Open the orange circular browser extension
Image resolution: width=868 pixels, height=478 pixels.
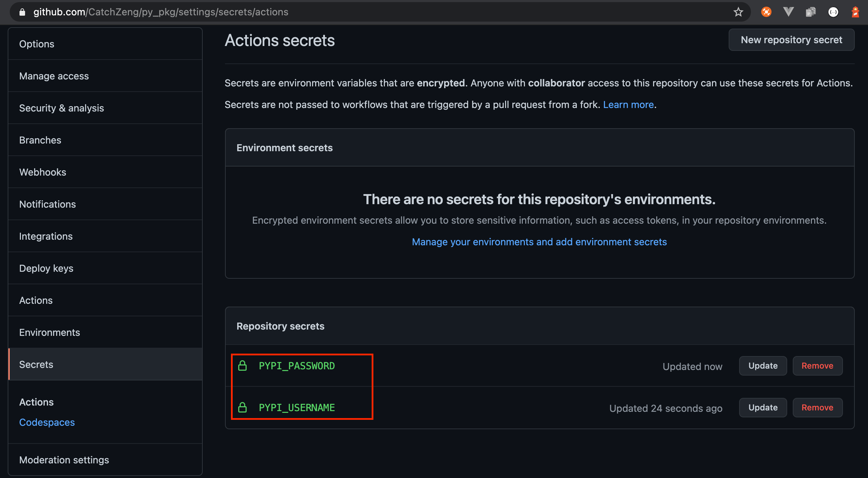coord(766,12)
